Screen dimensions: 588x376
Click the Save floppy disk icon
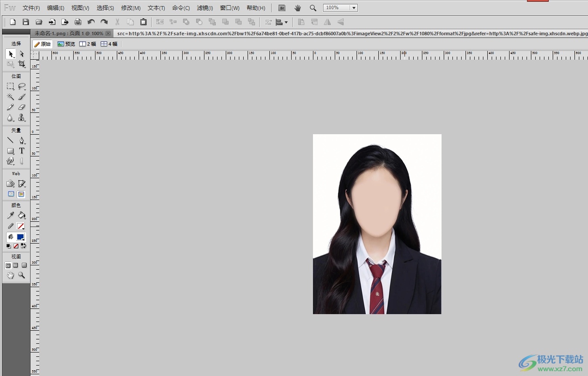point(26,22)
